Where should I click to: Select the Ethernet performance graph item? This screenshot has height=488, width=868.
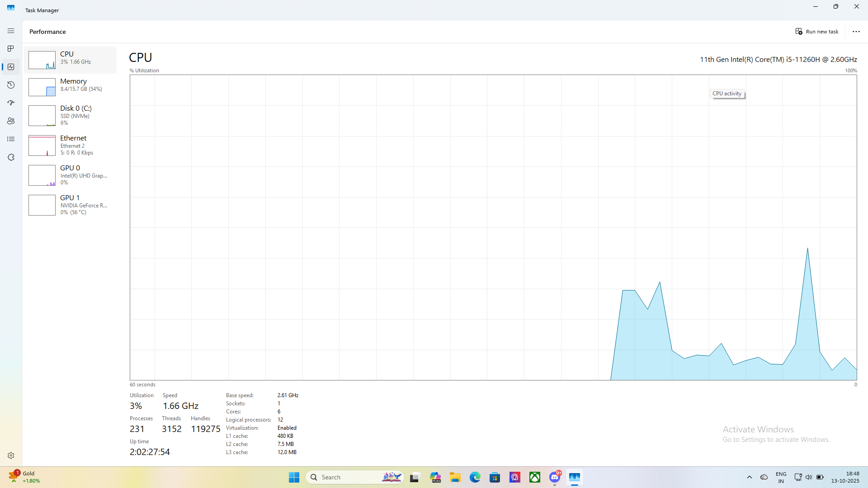tap(70, 145)
